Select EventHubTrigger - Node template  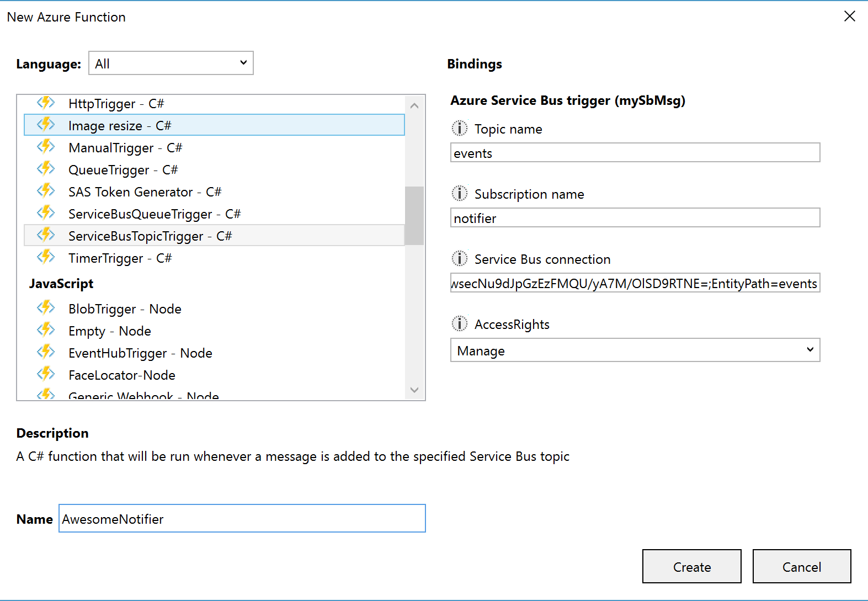(x=215, y=353)
